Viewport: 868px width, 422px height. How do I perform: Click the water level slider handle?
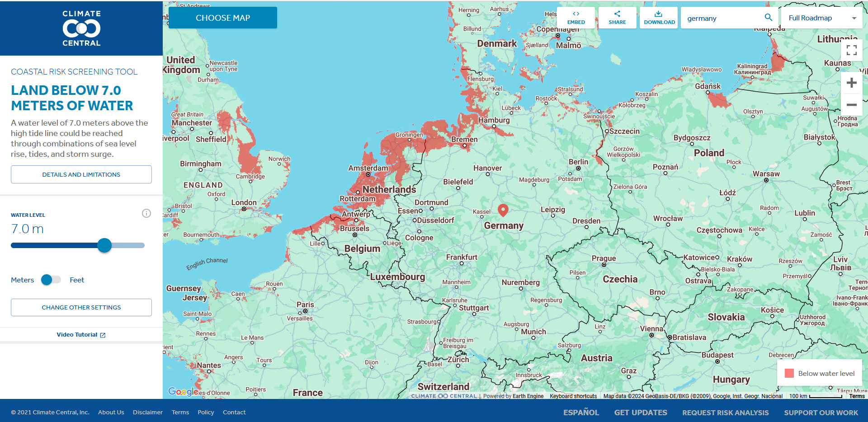point(104,245)
